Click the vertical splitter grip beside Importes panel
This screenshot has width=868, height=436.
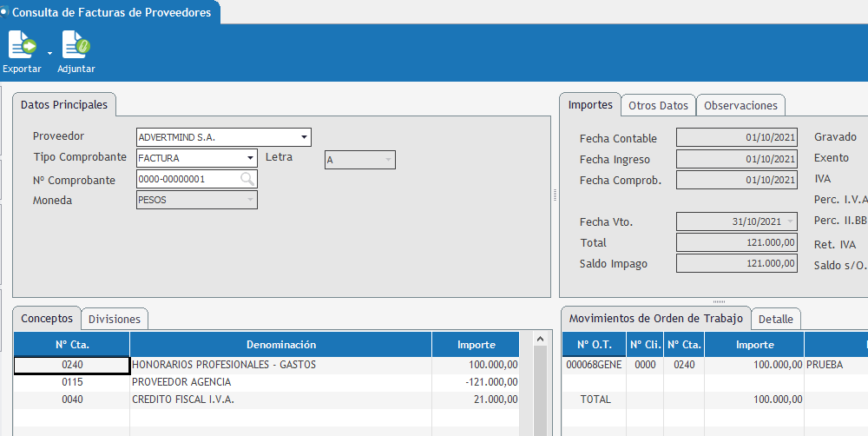555,195
